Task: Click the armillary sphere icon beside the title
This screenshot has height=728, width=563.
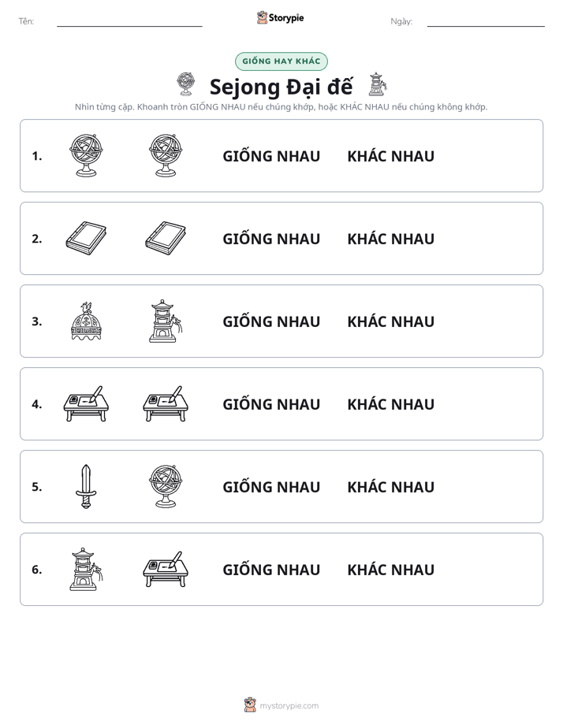Action: pos(186,84)
